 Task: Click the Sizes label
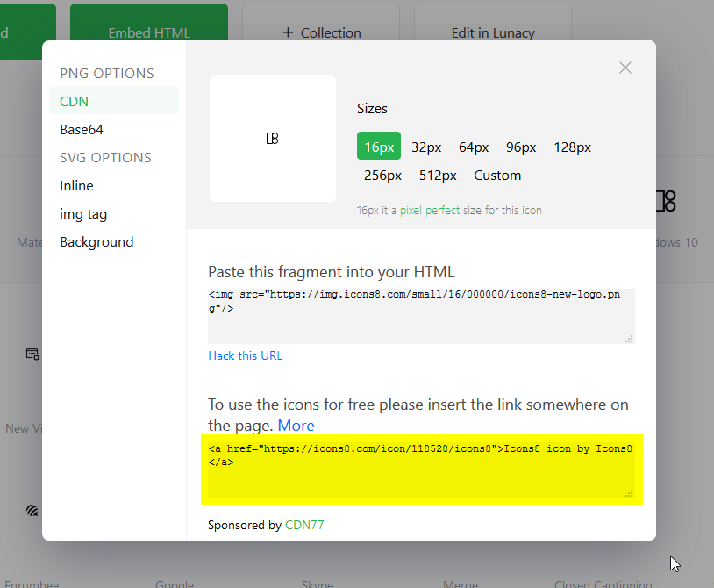372,109
